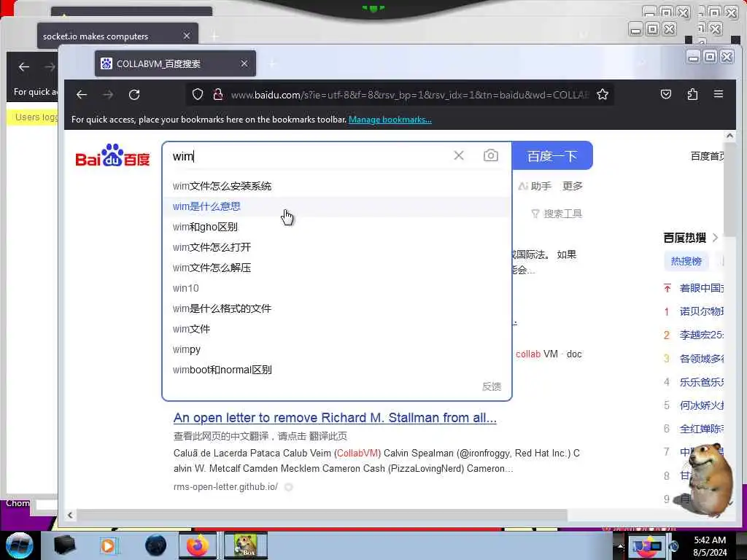The image size is (747, 560).
Task: Open Baidu image search camera icon
Action: click(x=491, y=155)
